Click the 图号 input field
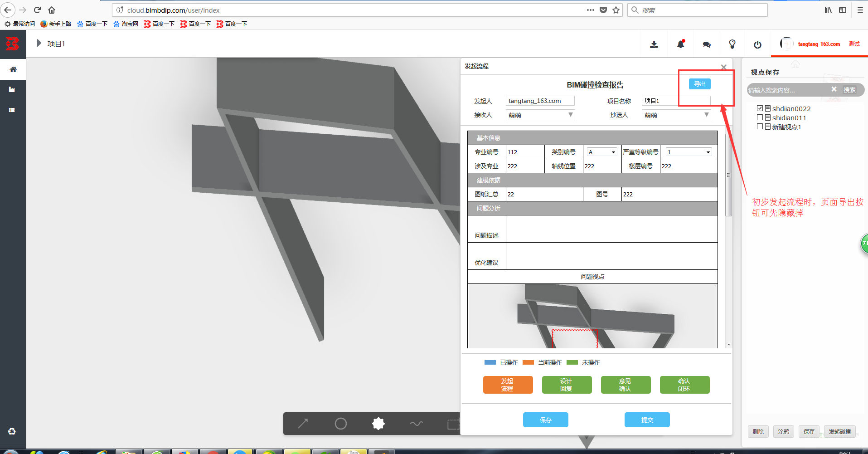 [669, 194]
